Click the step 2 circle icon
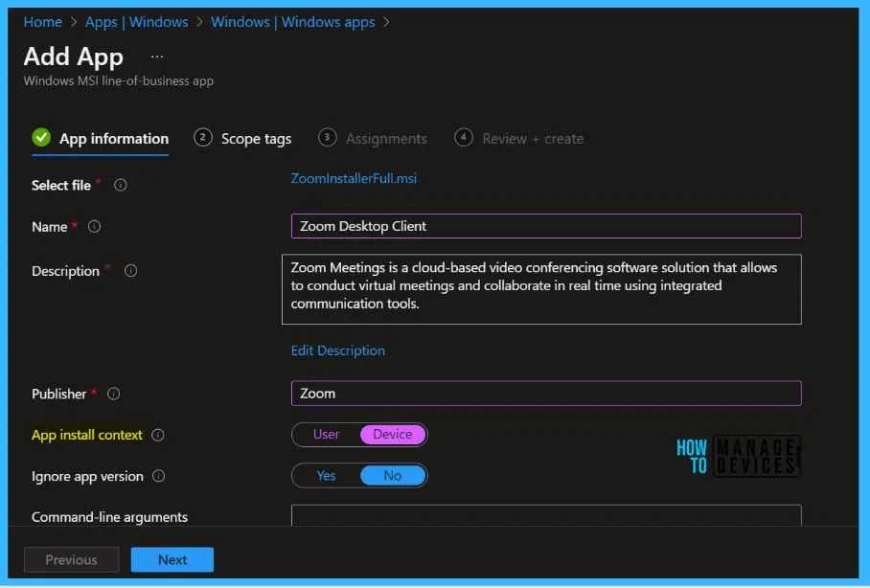Viewport: 870px width, 588px height. pos(202,137)
